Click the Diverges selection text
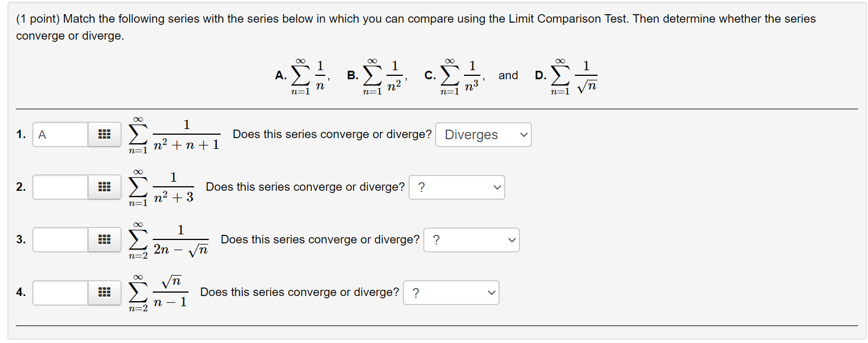Screen dimensions: 868x343 (x=471, y=134)
